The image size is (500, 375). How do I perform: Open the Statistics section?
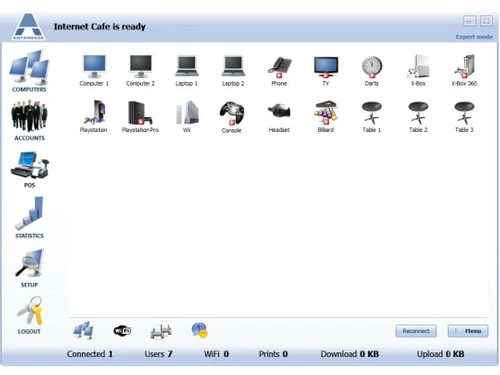[x=29, y=217]
